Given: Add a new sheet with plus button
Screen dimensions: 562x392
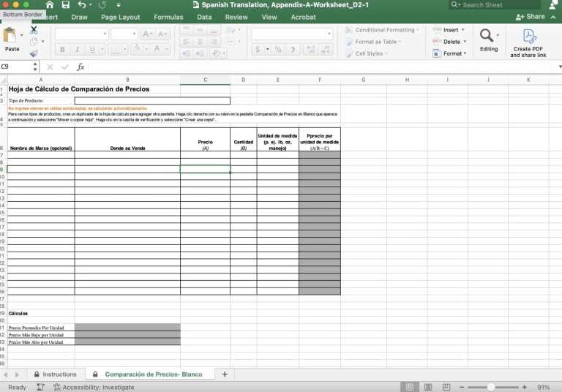Looking at the screenshot, I should click(225, 374).
